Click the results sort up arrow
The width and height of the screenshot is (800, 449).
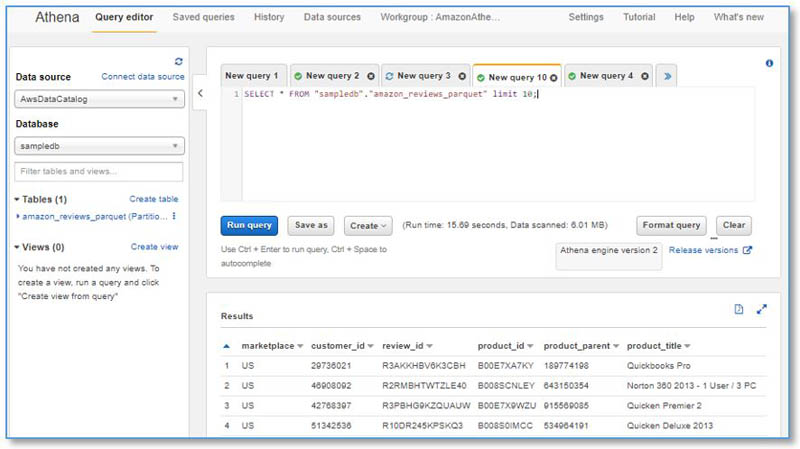(x=227, y=346)
